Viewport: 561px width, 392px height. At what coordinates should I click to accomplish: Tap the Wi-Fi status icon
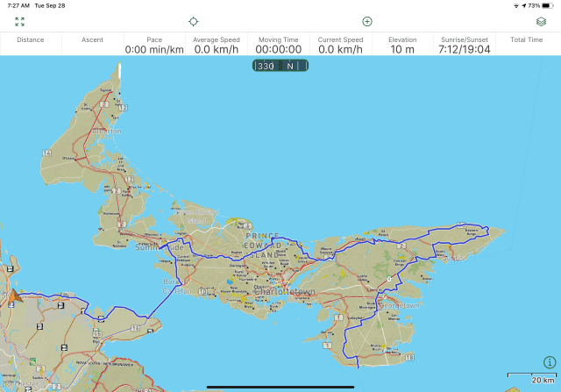pyautogui.click(x=516, y=5)
